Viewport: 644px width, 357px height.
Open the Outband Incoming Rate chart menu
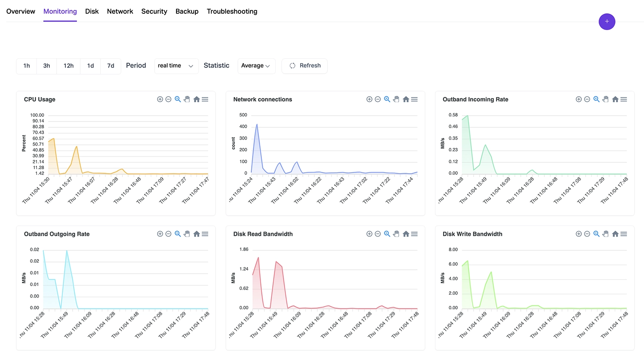click(624, 99)
